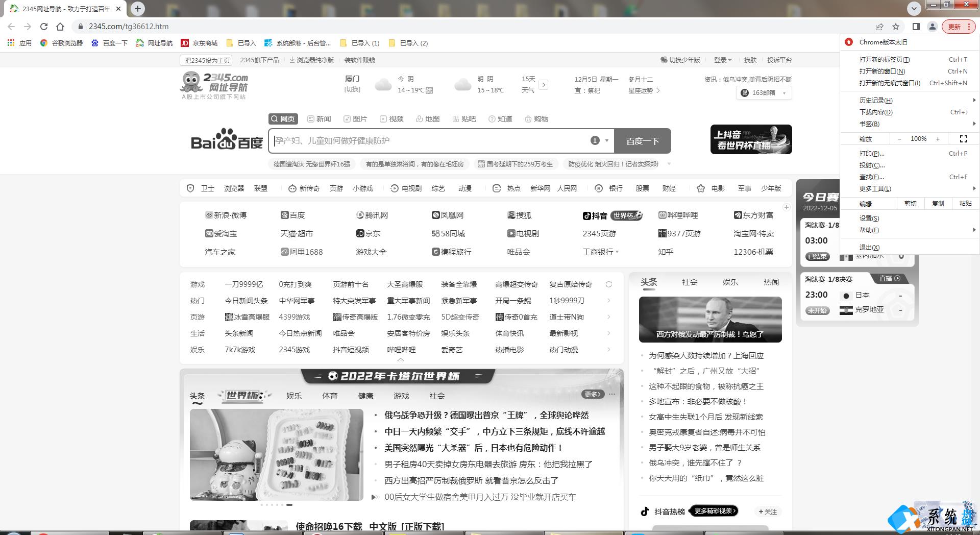980x535 pixels.
Task: Open the 阿里1688 site link
Action: tap(302, 252)
